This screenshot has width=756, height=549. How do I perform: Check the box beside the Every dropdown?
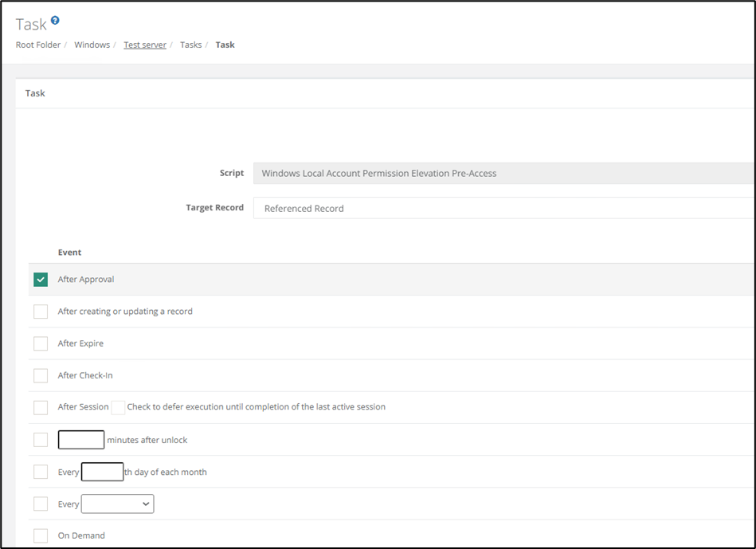(x=41, y=504)
